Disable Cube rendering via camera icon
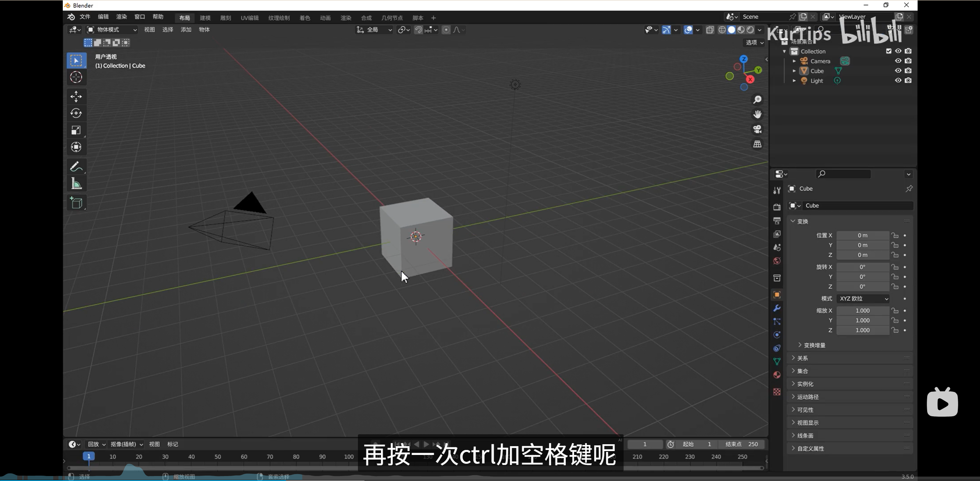980x481 pixels. [x=908, y=70]
